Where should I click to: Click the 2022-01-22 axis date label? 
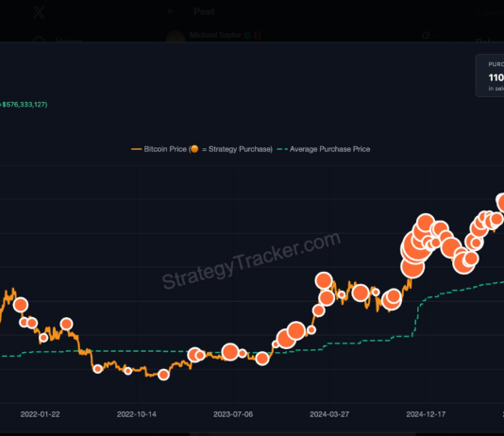41,414
